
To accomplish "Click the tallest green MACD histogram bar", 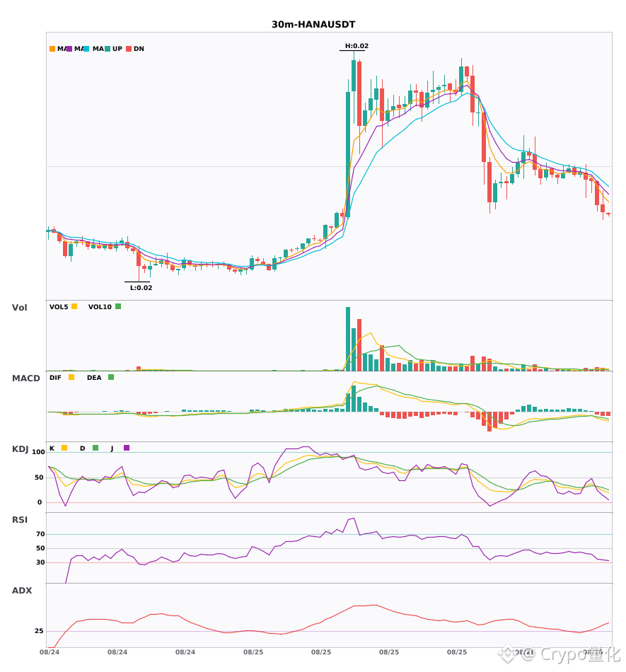I will click(354, 398).
